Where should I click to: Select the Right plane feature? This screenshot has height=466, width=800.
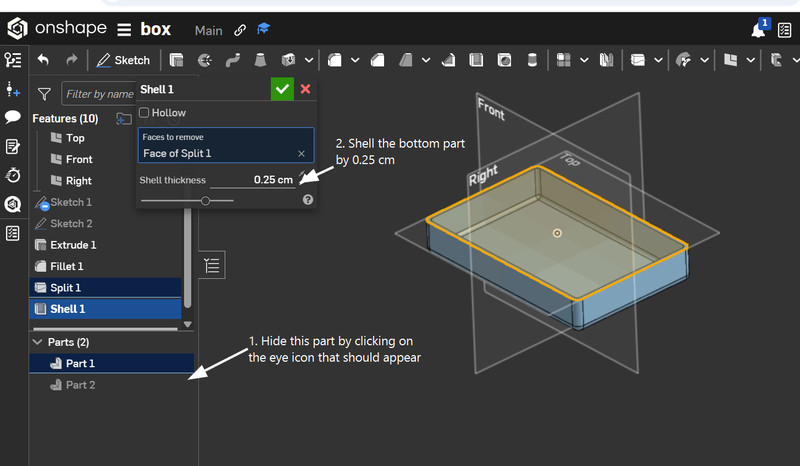(x=79, y=181)
